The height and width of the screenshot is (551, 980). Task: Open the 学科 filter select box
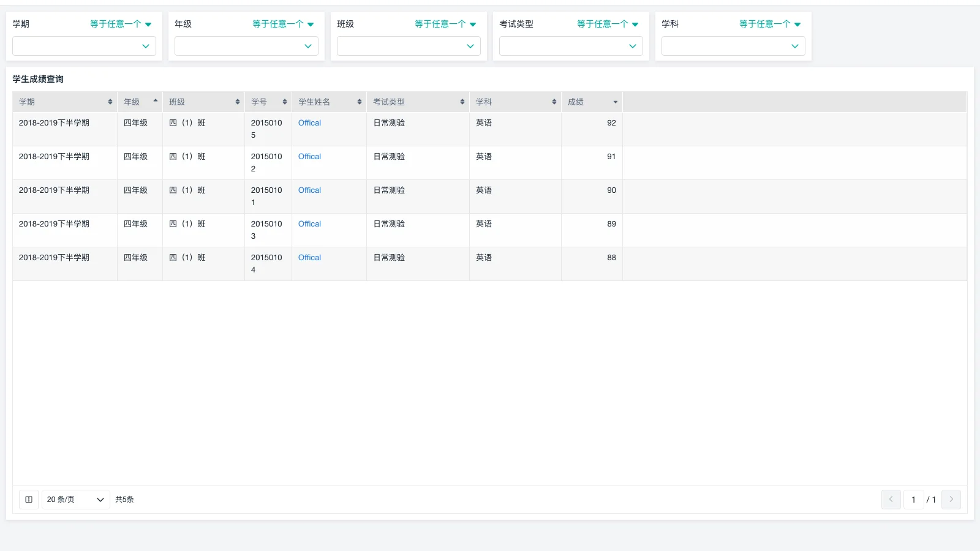tap(733, 46)
